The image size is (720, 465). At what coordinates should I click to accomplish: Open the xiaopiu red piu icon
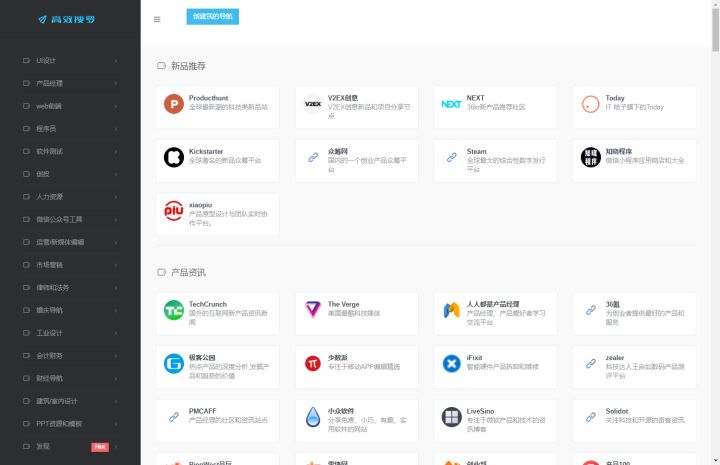tap(174, 211)
